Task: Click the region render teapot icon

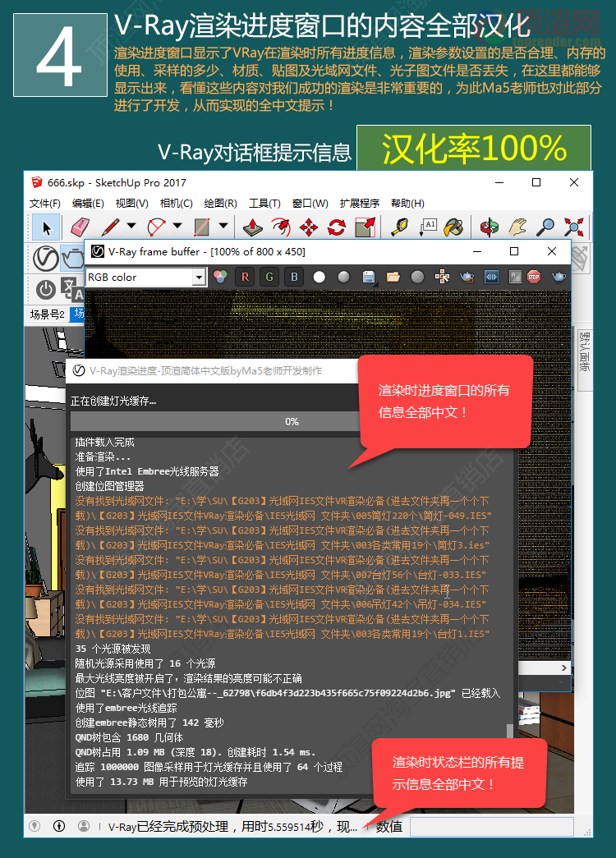Action: 467,277
